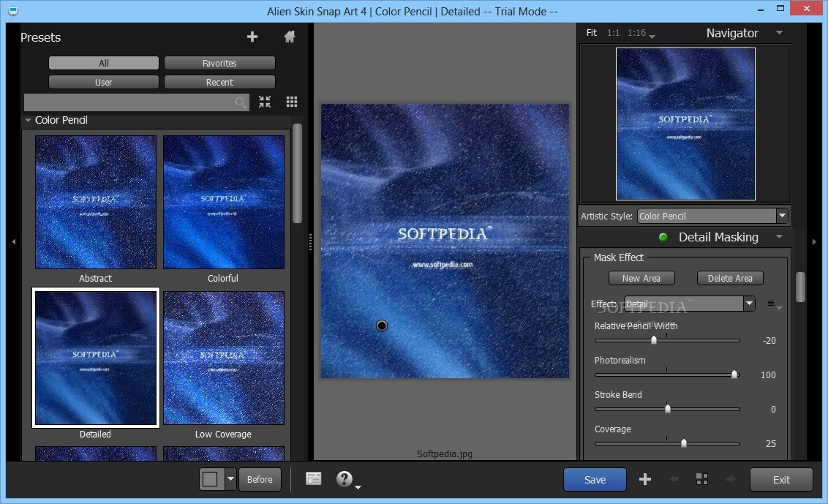Click the right settings panel scrollbar
This screenshot has width=828, height=504.
(x=800, y=287)
